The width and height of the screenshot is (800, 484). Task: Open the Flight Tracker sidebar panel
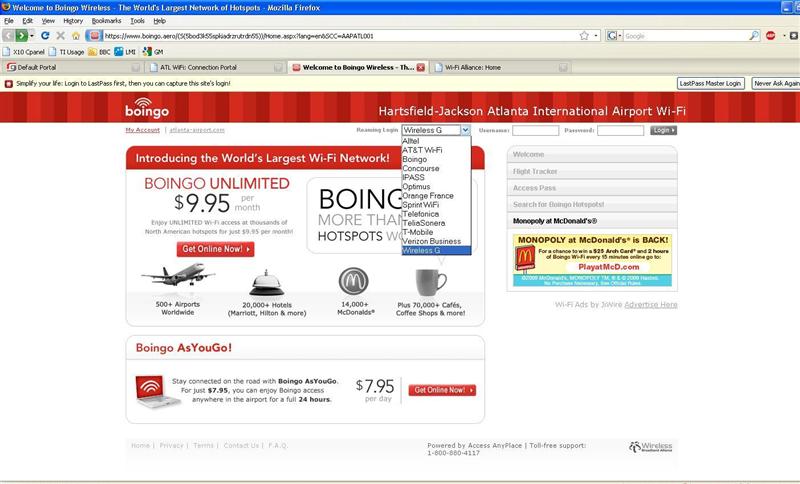click(x=592, y=171)
